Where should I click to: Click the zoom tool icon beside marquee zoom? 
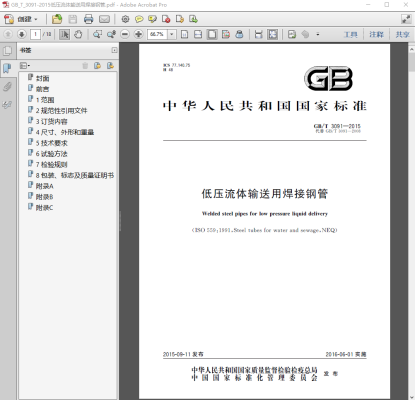tap(111, 34)
